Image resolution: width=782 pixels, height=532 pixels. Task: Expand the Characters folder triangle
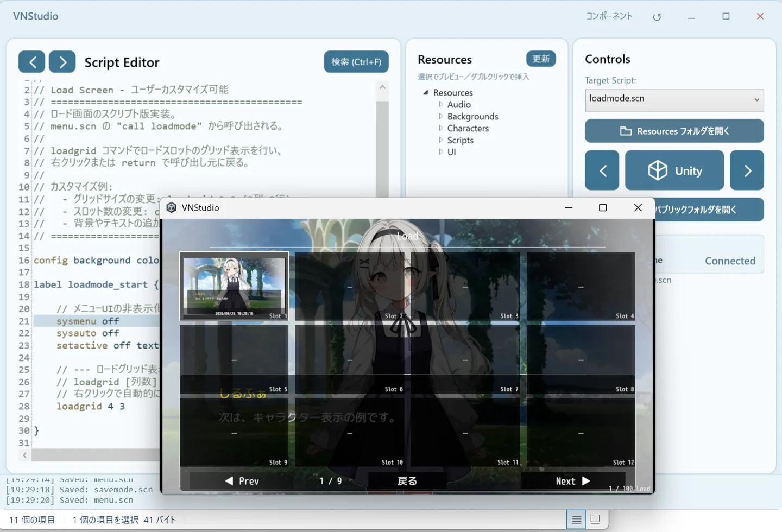point(440,128)
